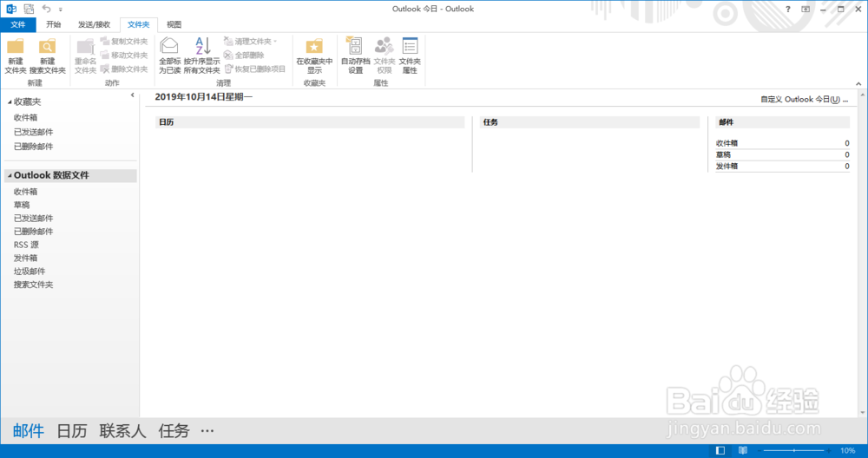Minimize the folder pane with the arrow
This screenshot has height=458, width=868.
[132, 95]
